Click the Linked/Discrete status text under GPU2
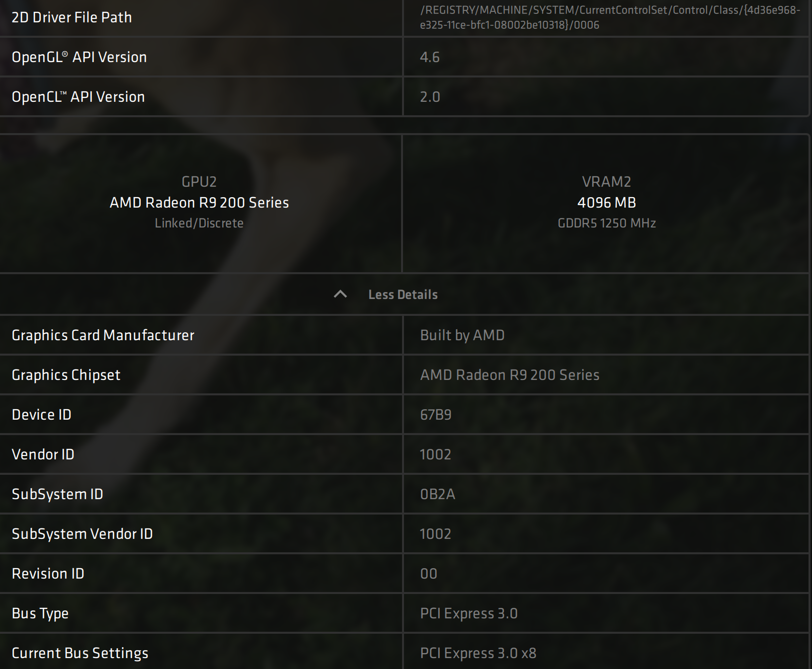Viewport: 812px width, 669px height. (199, 223)
